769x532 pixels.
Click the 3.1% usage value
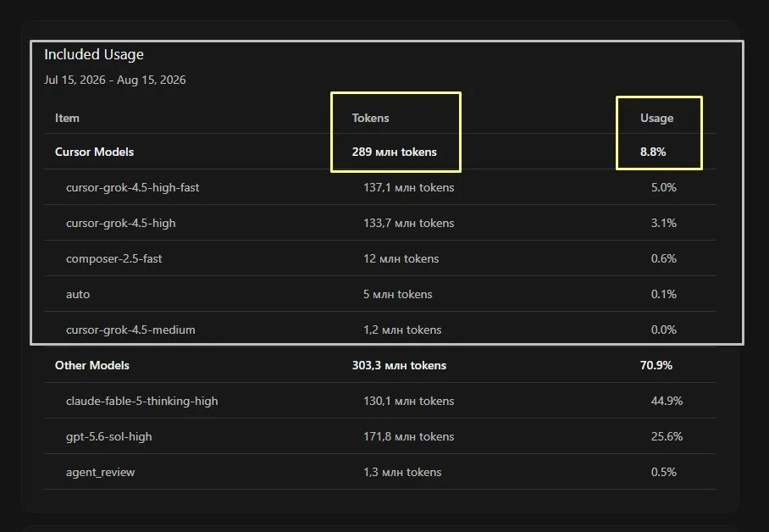click(663, 223)
